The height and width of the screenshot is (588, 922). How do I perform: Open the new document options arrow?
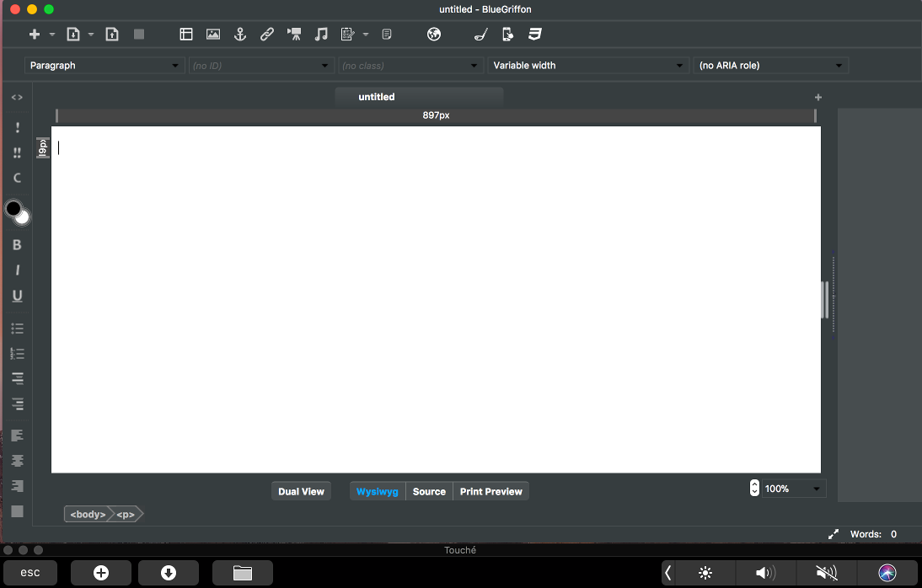click(x=52, y=35)
